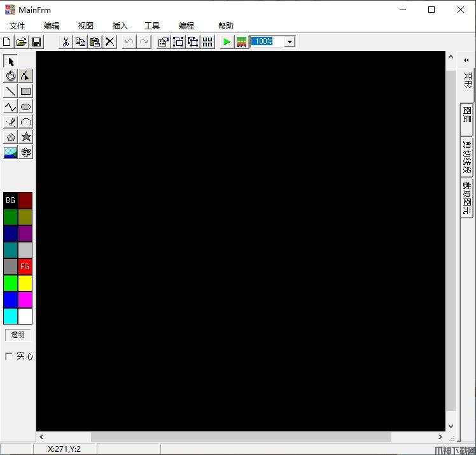Select the straight line drawing tool
Viewport: 476px width, 455px height.
click(x=11, y=91)
